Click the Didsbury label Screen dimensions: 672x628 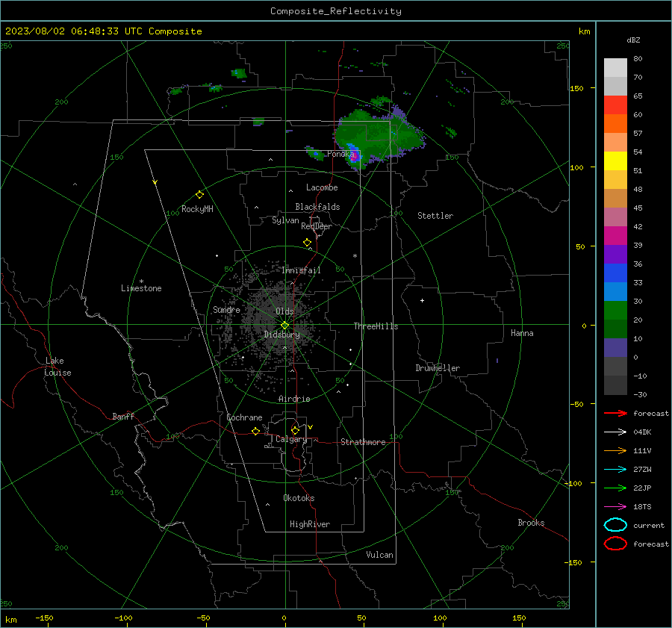coord(281,335)
